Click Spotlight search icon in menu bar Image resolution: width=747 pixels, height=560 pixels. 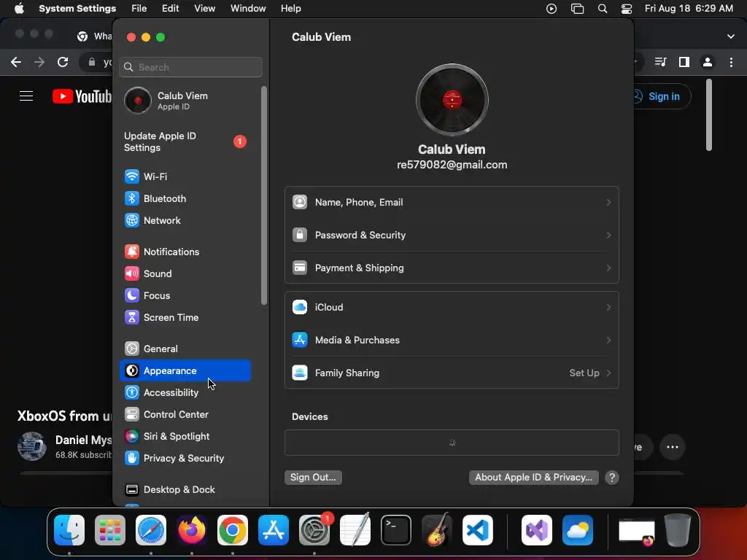click(x=603, y=9)
